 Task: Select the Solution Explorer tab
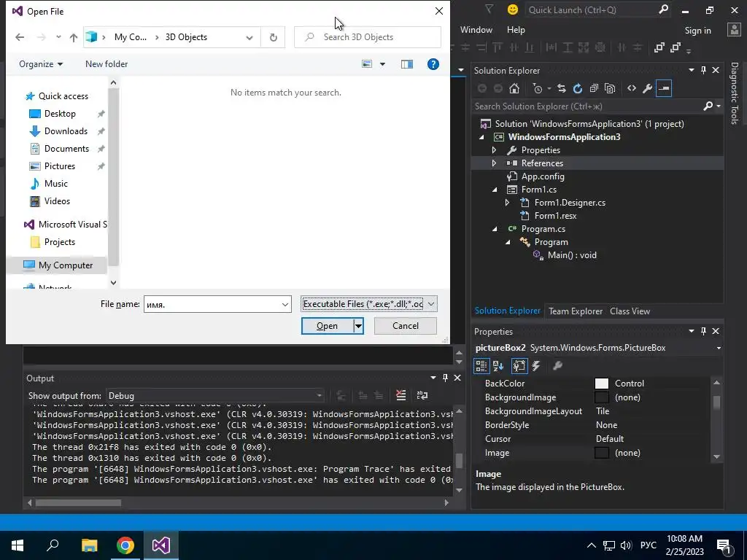(x=508, y=311)
